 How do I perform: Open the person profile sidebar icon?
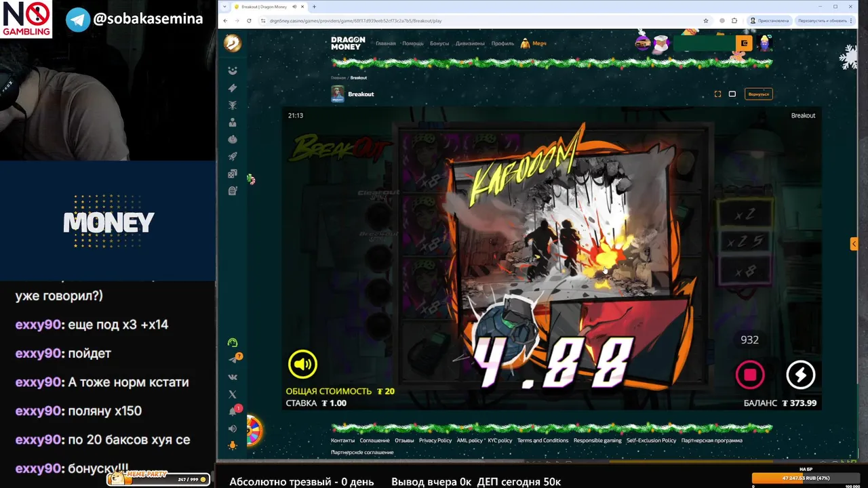(233, 123)
